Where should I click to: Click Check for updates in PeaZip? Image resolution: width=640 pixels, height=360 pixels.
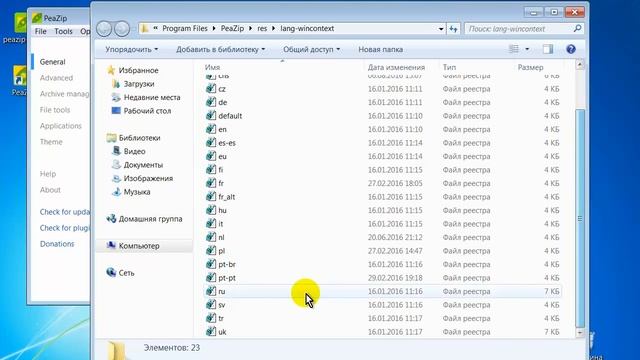tap(64, 212)
